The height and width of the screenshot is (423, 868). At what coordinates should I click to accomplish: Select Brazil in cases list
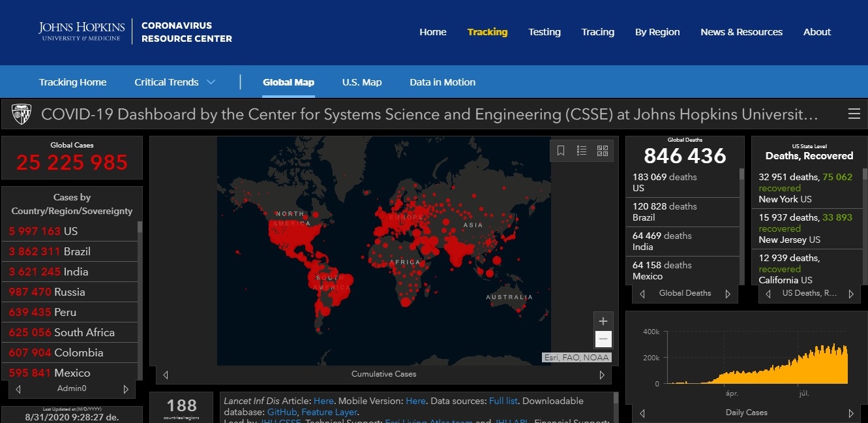(x=69, y=251)
